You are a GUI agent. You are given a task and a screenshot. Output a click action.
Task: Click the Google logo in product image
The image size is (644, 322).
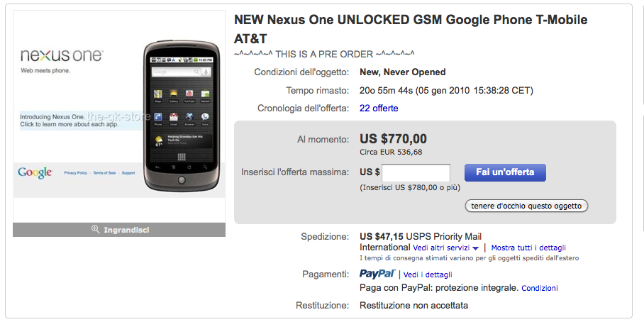coord(35,172)
